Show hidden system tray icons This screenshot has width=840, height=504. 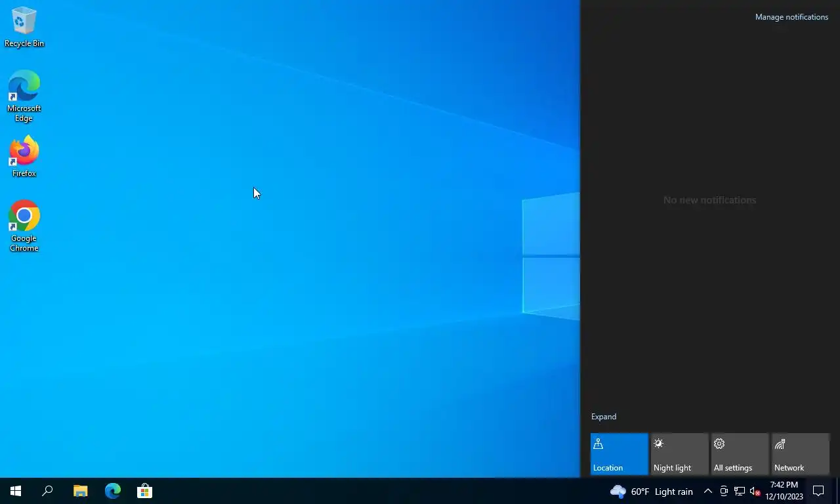[708, 492]
